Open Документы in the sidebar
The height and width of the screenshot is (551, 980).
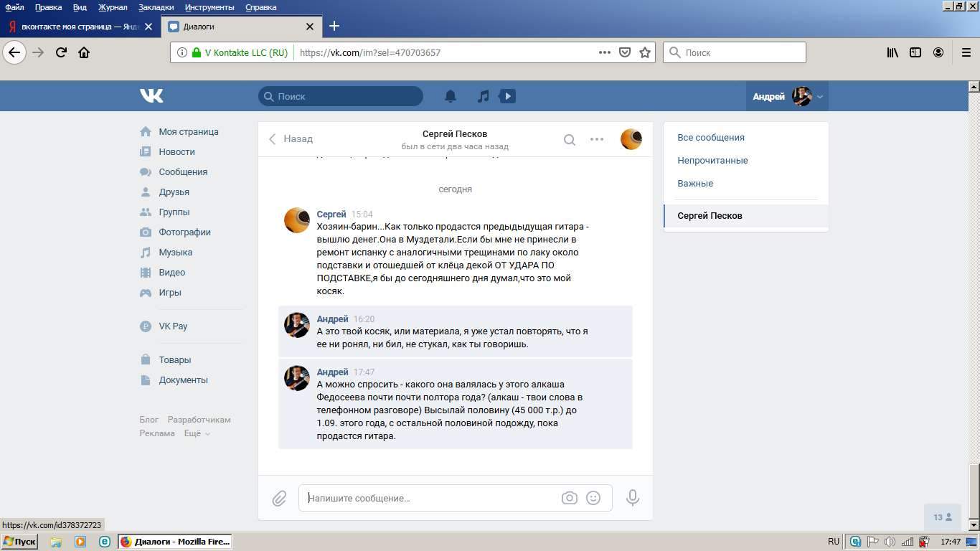184,380
